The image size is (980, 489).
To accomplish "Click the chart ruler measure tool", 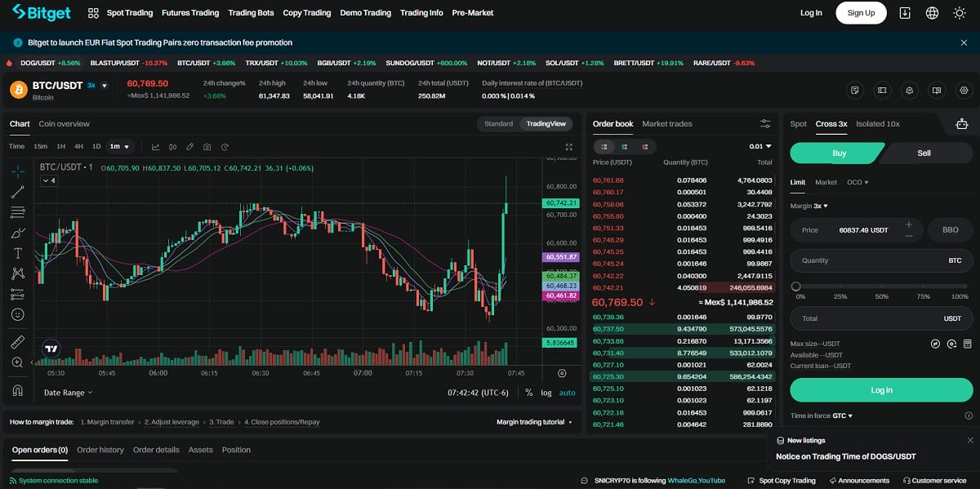I will 18,342.
